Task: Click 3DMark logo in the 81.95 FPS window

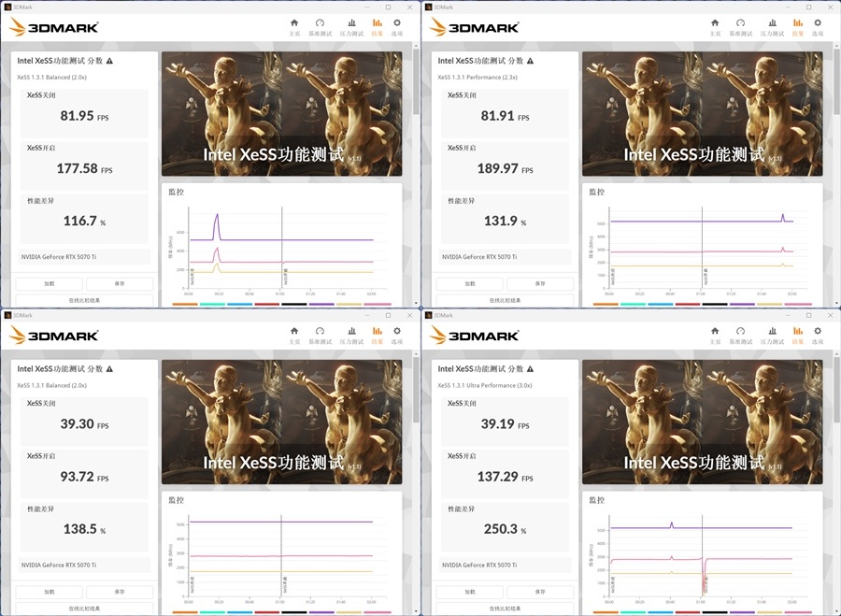Action: point(53,27)
